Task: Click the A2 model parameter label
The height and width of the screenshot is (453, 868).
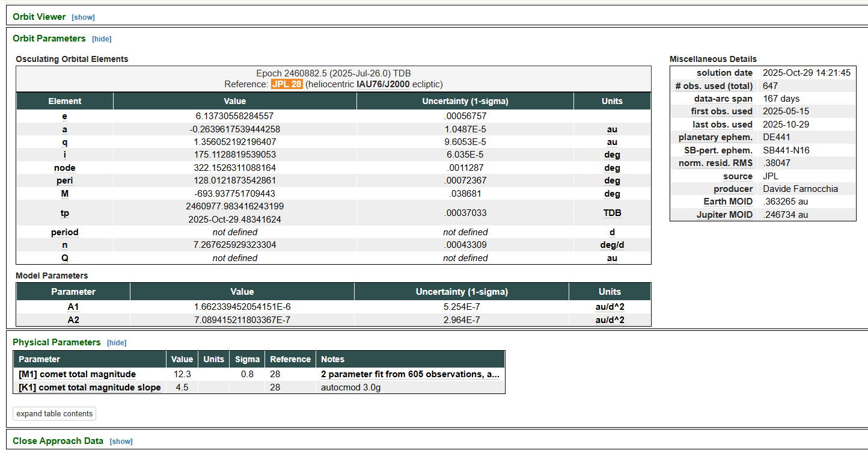Action: point(73,320)
